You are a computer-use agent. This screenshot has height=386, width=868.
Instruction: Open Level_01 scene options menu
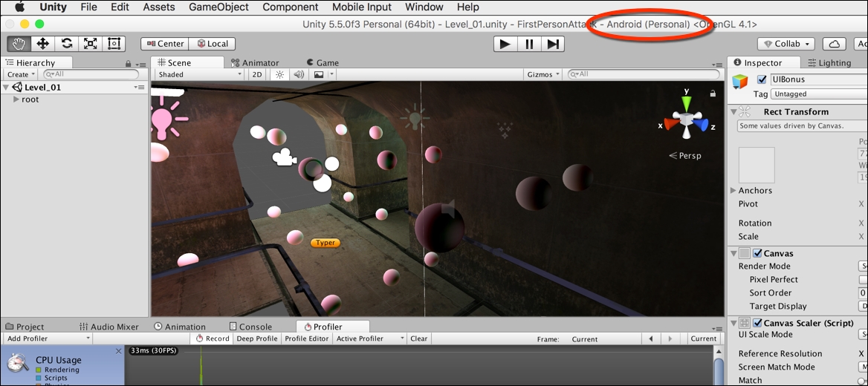click(x=139, y=88)
